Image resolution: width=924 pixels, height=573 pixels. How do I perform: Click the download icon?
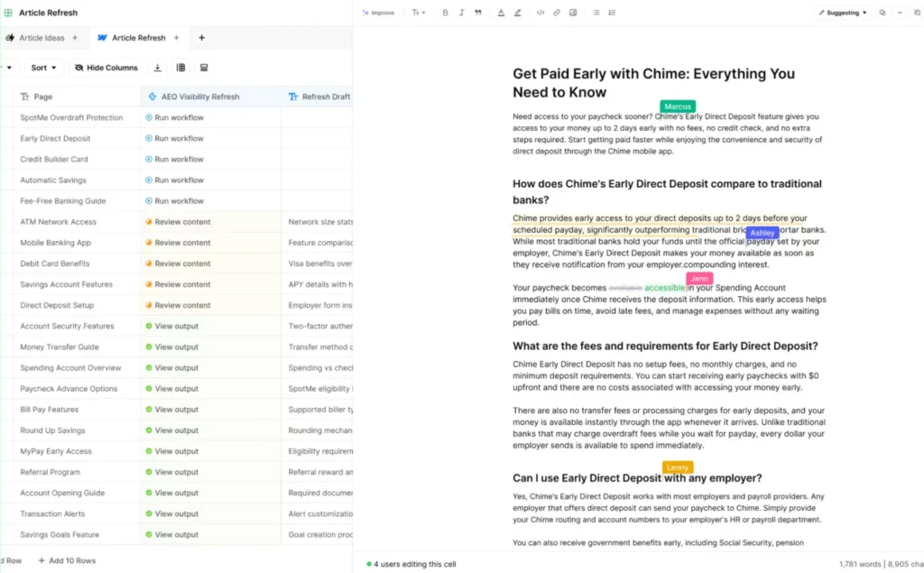[157, 68]
